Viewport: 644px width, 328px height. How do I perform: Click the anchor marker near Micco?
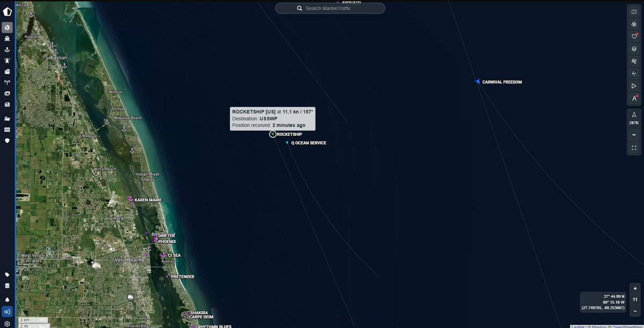[31, 14]
